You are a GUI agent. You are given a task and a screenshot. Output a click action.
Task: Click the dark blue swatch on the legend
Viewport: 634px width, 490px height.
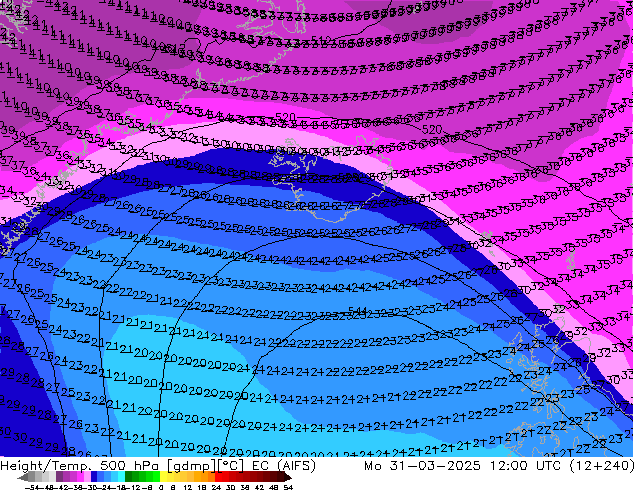94,478
